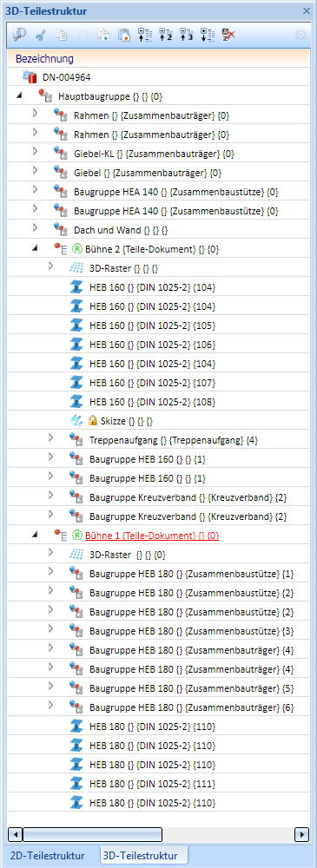The image size is (317, 868).
Task: Collapse the Bühne 2 node
Action: point(35,249)
